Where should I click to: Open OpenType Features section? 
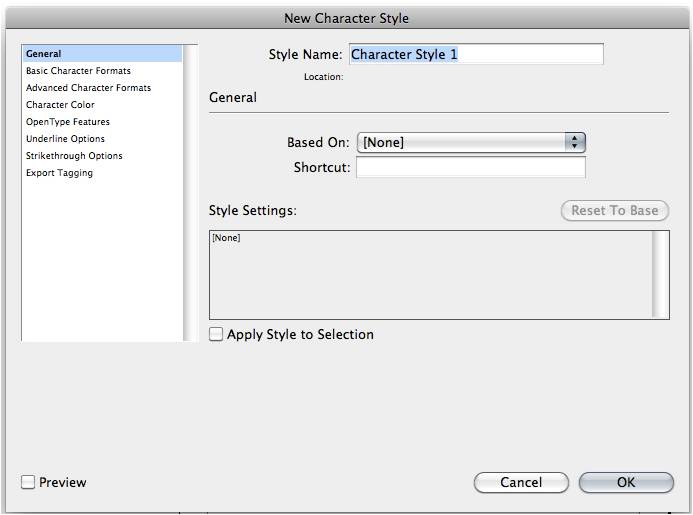point(68,122)
